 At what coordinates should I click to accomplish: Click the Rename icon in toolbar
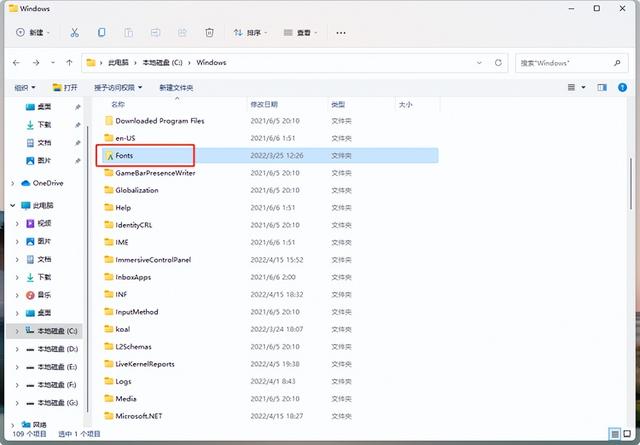point(156,33)
